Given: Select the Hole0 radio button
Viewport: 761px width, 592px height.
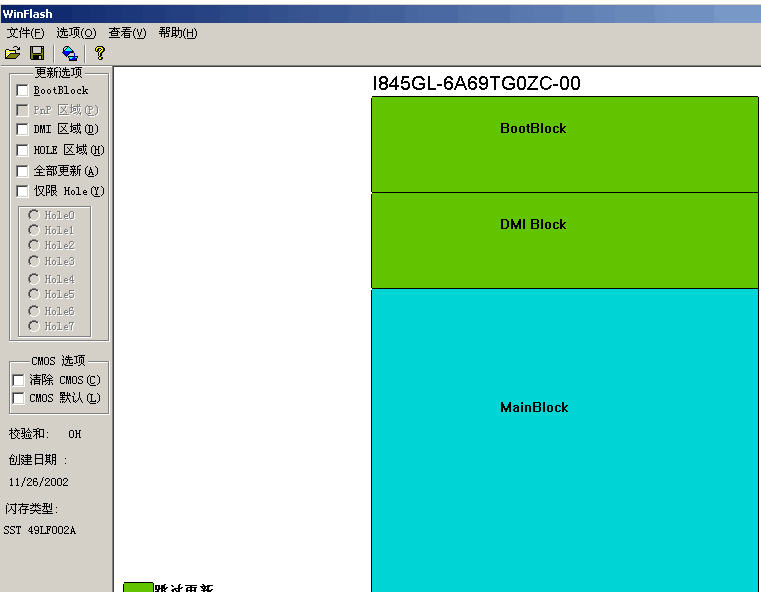Looking at the screenshot, I should point(34,215).
